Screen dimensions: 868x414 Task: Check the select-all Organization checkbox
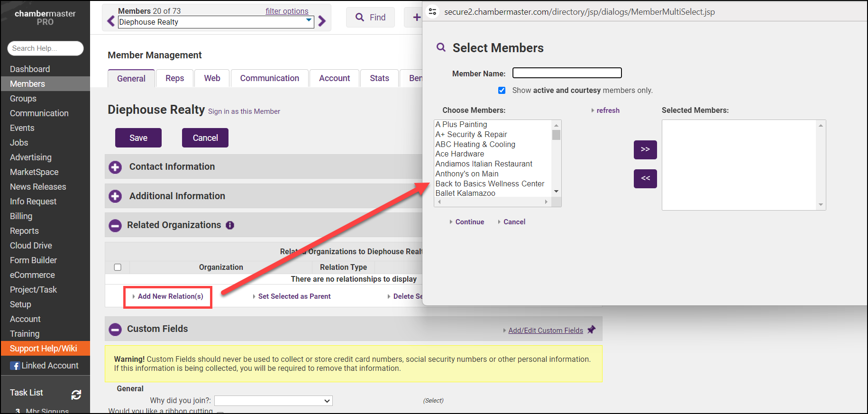118,267
